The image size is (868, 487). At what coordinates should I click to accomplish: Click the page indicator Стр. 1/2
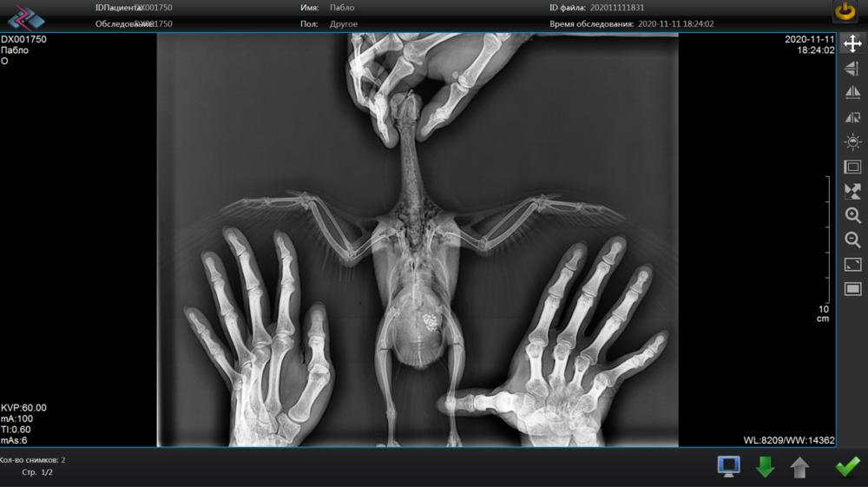(x=37, y=472)
